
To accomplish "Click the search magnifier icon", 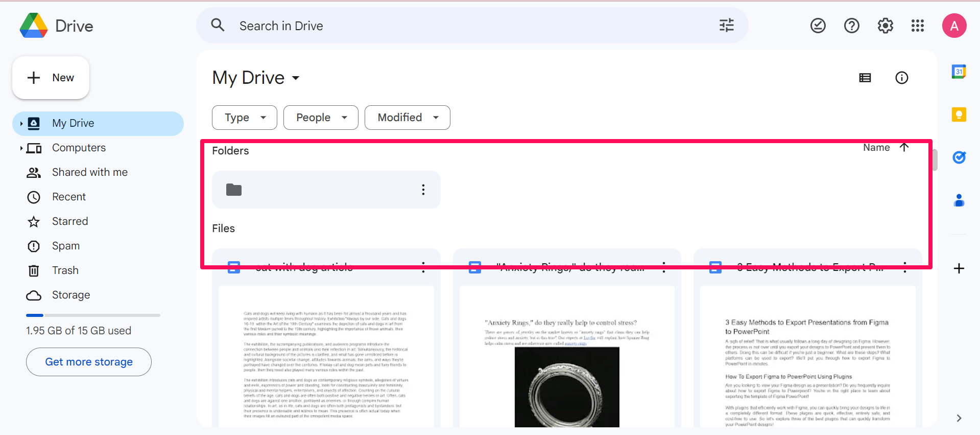I will pos(218,25).
